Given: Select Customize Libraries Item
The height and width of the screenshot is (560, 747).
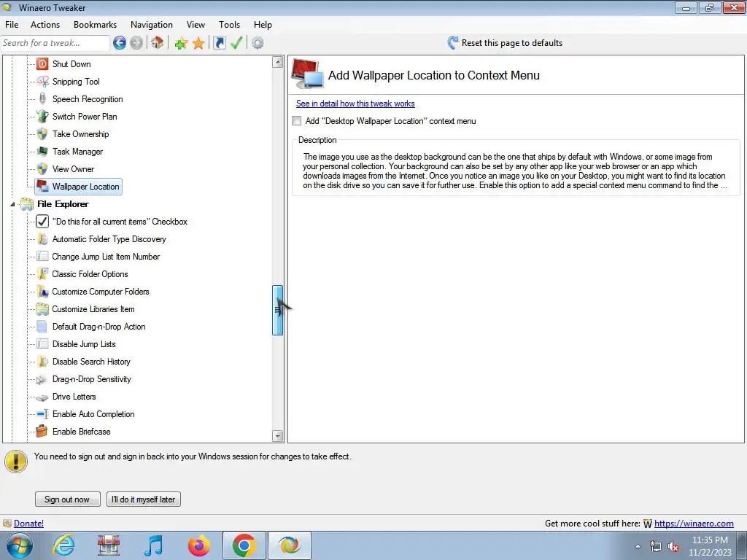Looking at the screenshot, I should pyautogui.click(x=93, y=309).
